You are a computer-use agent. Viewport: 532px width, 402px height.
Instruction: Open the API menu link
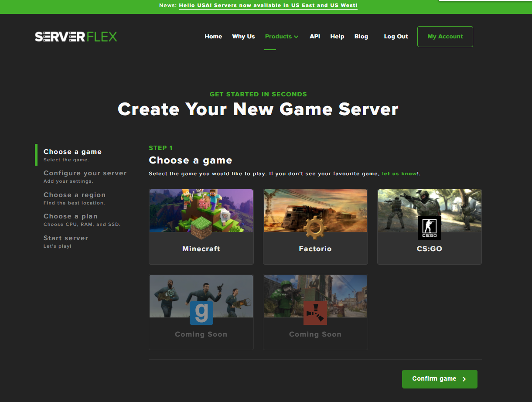tap(315, 37)
